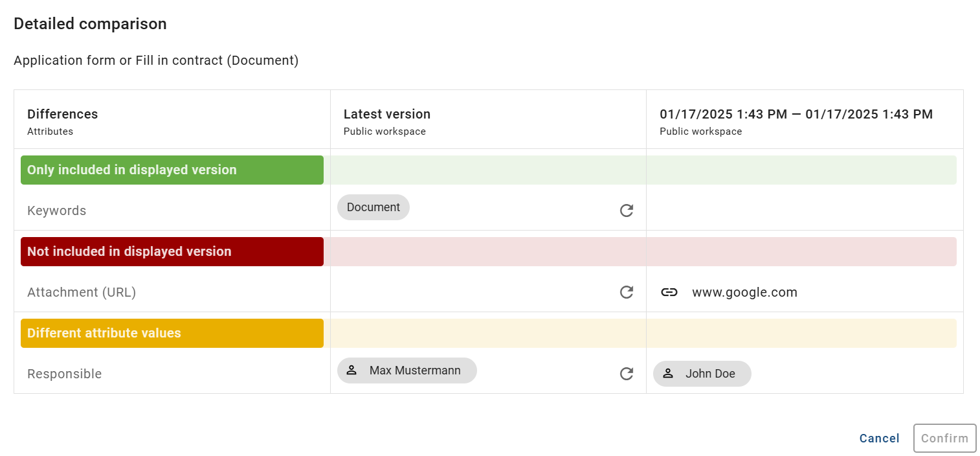The height and width of the screenshot is (456, 980).
Task: Click the link icon next to www.google.com
Action: coord(669,292)
